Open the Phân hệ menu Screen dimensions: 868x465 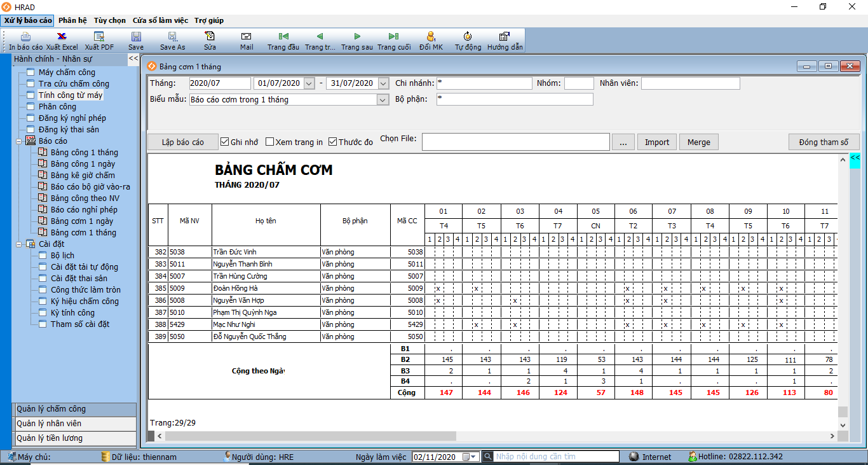[72, 20]
